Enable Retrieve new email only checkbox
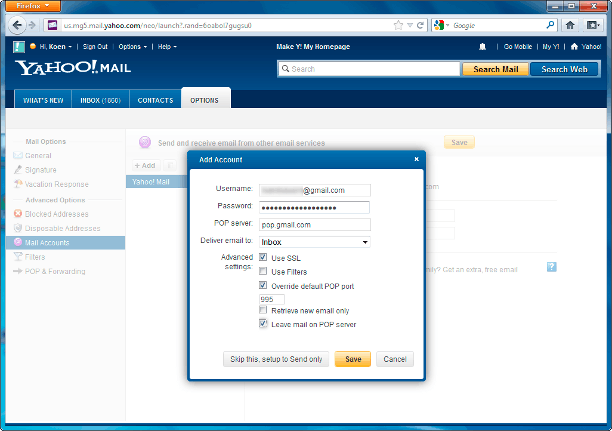612x431 pixels. click(x=263, y=310)
